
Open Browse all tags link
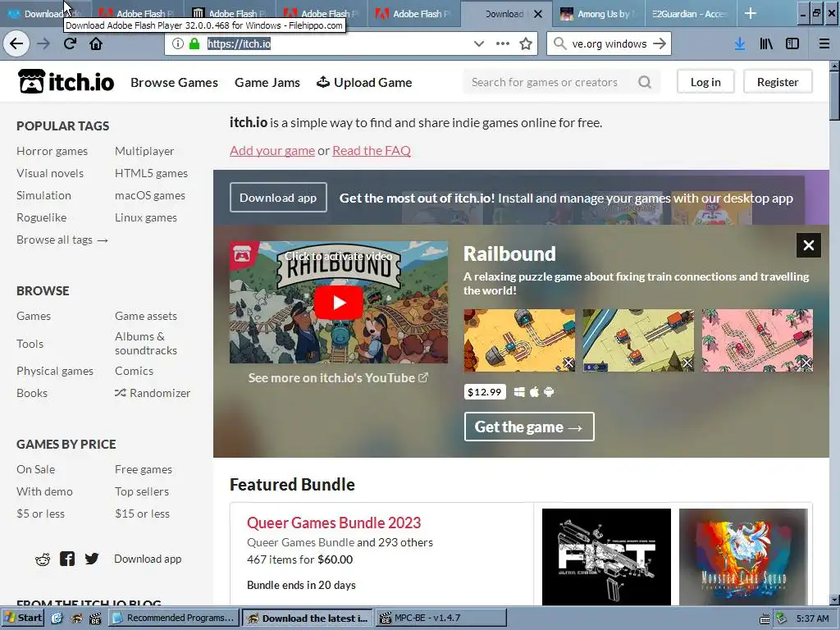(62, 240)
